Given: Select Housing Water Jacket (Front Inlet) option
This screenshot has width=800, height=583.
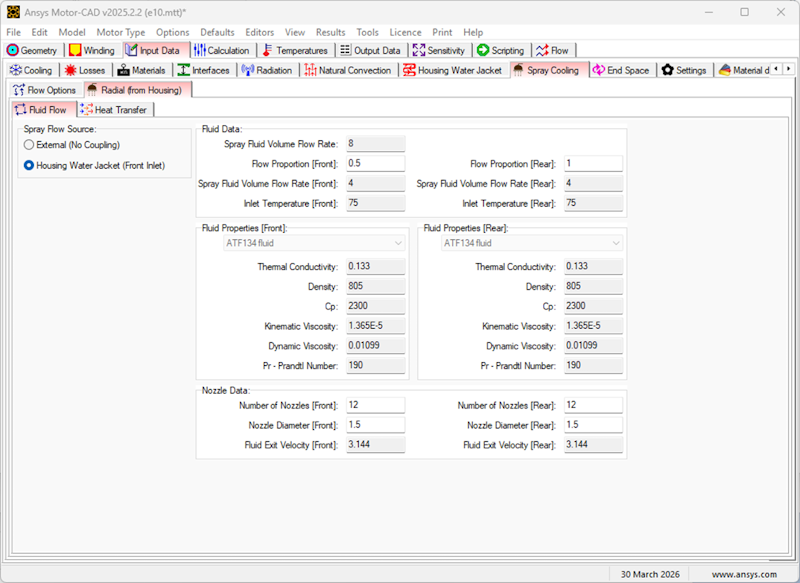Looking at the screenshot, I should (29, 165).
